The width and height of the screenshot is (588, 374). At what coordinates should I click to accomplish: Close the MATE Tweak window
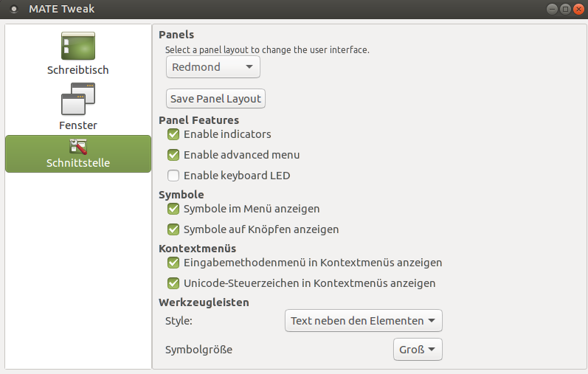[x=578, y=9]
